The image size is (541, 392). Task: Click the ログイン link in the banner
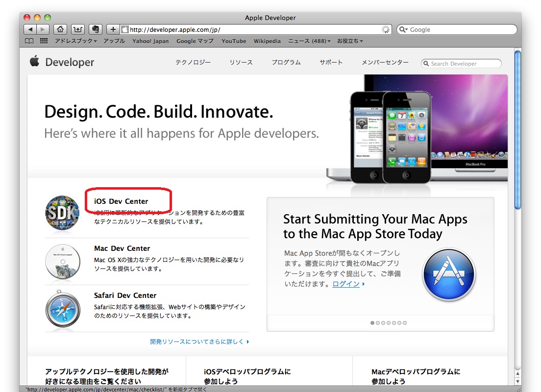346,284
